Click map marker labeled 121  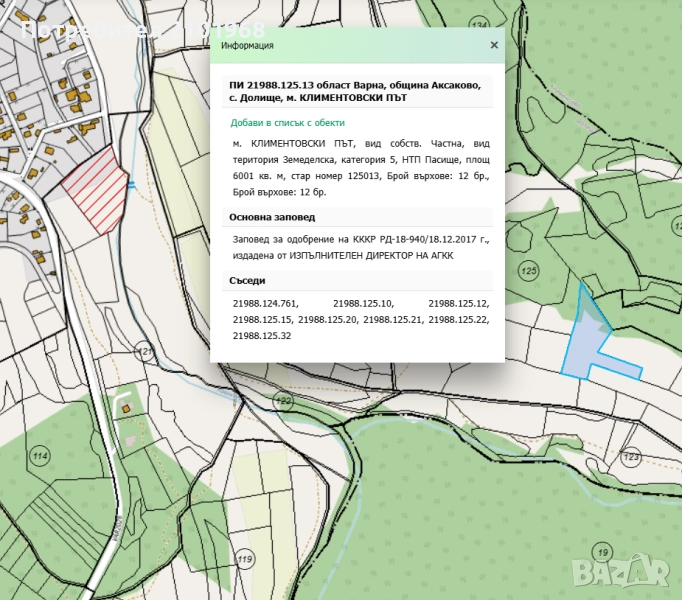pyautogui.click(x=146, y=352)
